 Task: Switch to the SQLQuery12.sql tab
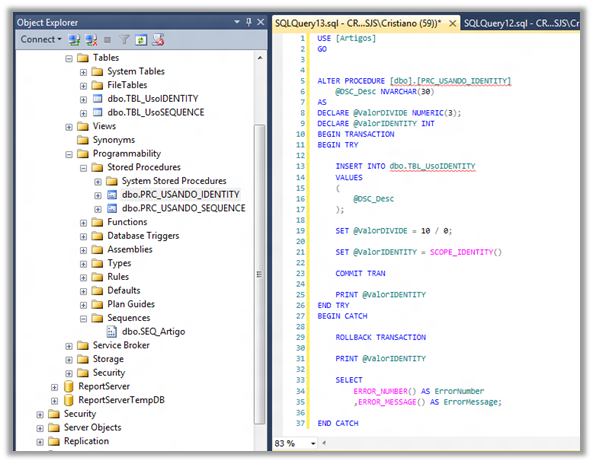click(521, 23)
